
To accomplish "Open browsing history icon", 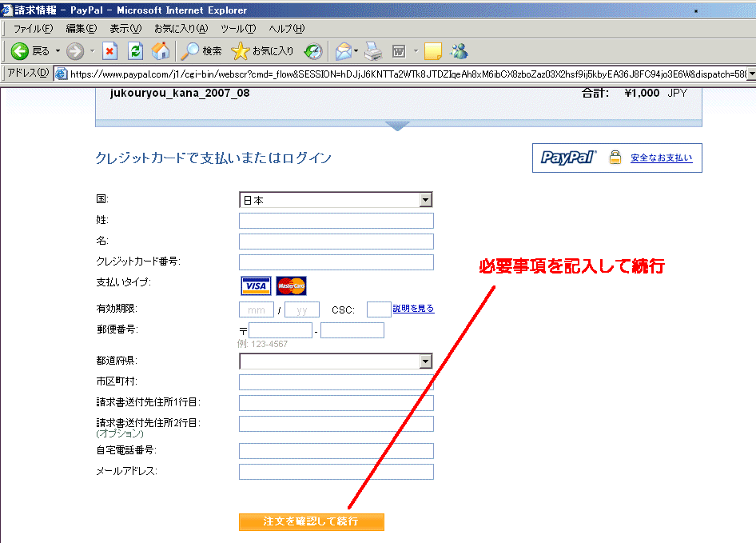I will pyautogui.click(x=313, y=51).
